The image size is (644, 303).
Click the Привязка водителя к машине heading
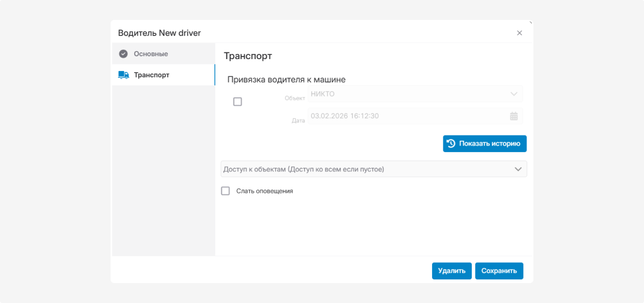286,80
